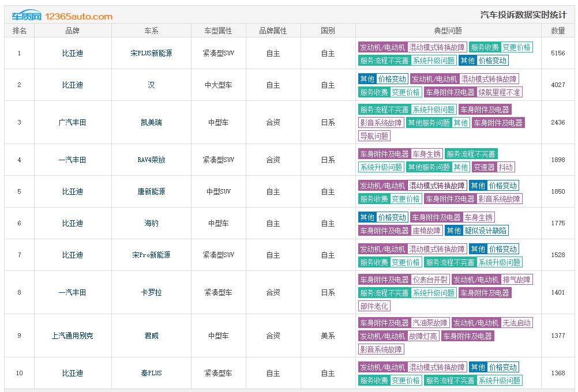
Task: Click 比亚迪 brand in rank 1 row
Action: [72, 53]
